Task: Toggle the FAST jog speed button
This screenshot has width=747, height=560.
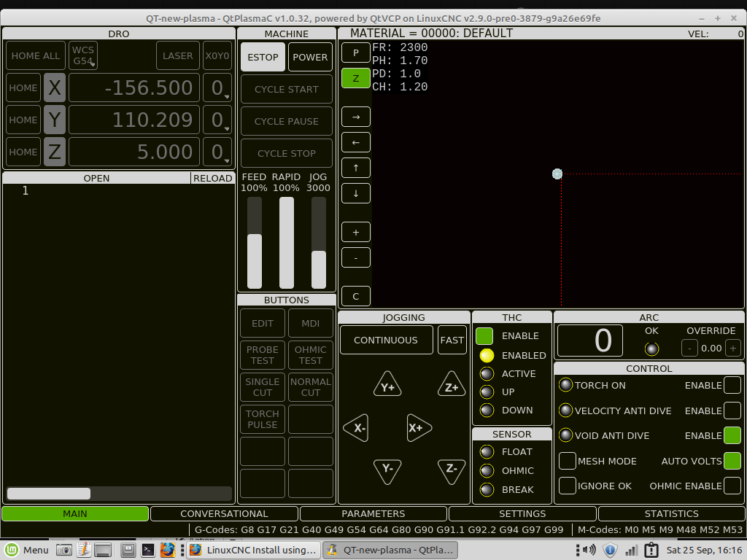Action: click(x=452, y=340)
